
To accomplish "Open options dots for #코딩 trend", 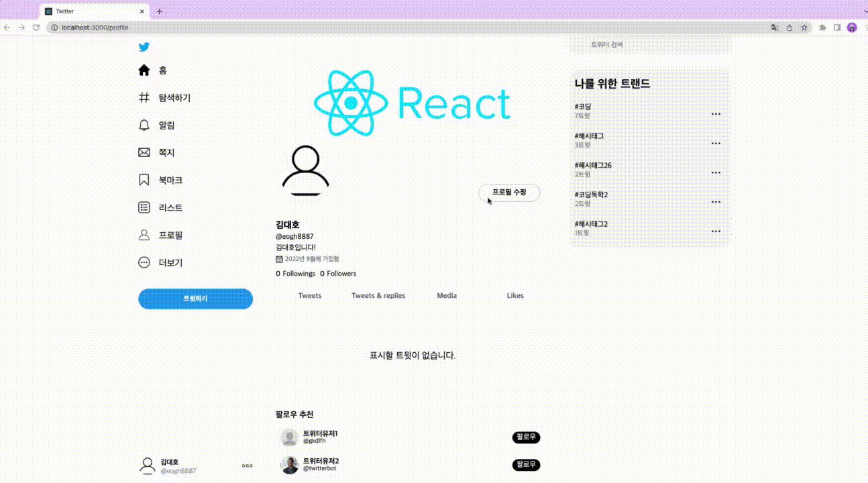I will coord(716,114).
